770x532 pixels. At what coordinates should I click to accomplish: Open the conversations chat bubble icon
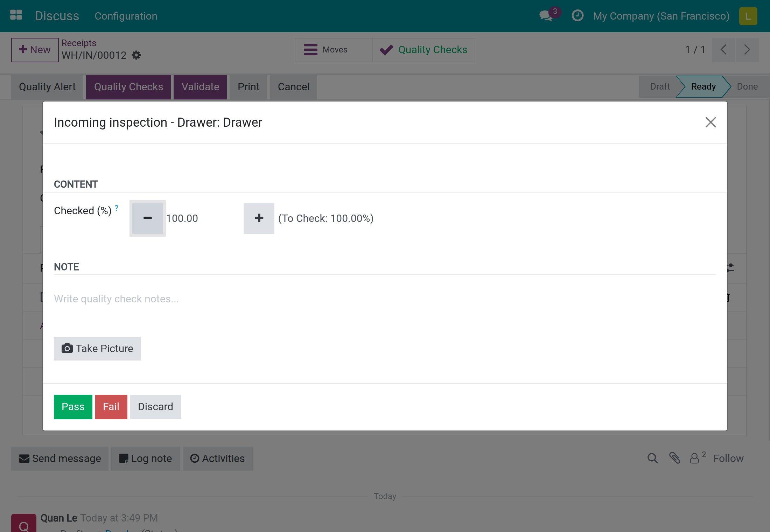point(547,15)
